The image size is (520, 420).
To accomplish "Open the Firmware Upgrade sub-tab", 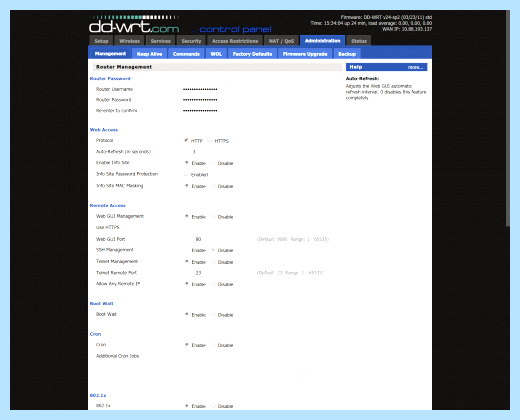I will pos(305,54).
